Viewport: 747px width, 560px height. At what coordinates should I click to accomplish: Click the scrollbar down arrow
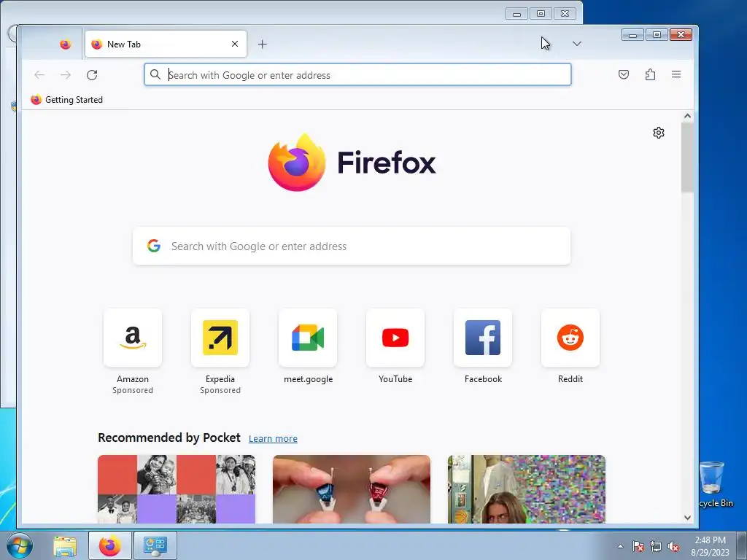(687, 517)
